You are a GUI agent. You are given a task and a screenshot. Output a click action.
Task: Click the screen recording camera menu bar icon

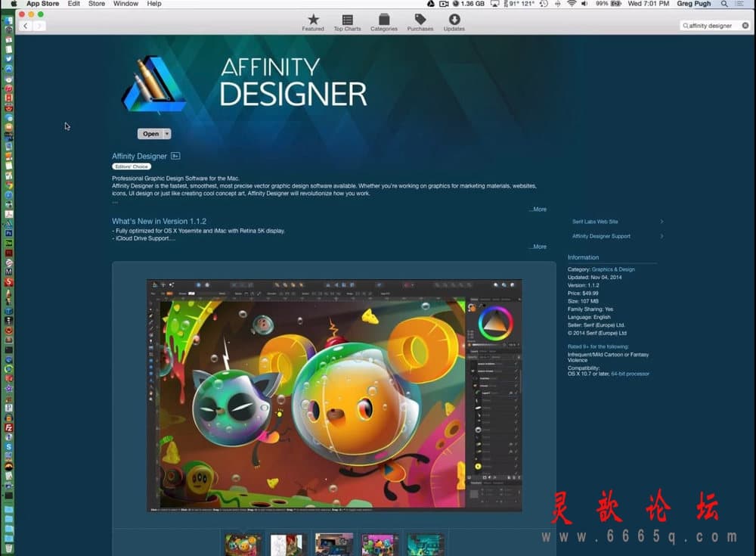point(444,3)
